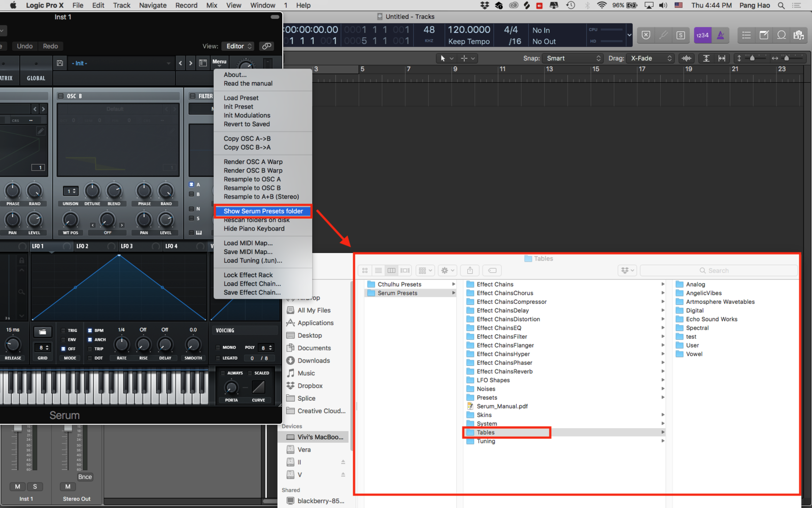The image size is (812, 508).
Task: Toggle the metronome click
Action: coord(720,35)
